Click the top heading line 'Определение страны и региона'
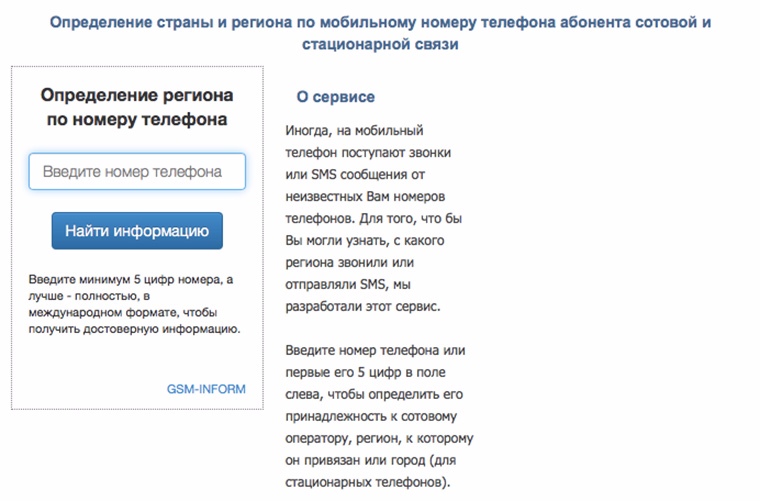This screenshot has height=501, width=760. pos(171,22)
